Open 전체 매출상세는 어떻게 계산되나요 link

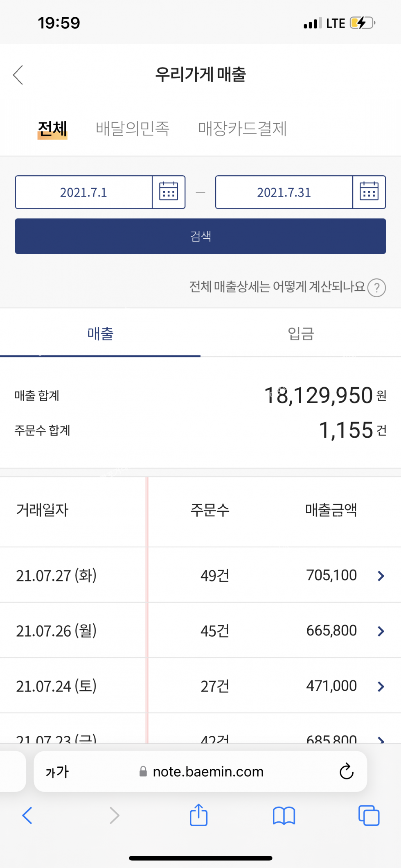click(277, 287)
